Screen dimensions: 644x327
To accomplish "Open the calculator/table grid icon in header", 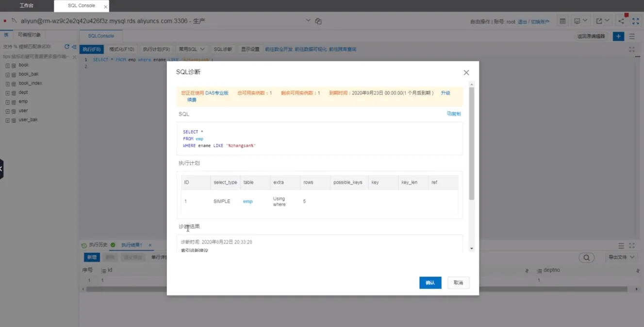I will [x=562, y=21].
